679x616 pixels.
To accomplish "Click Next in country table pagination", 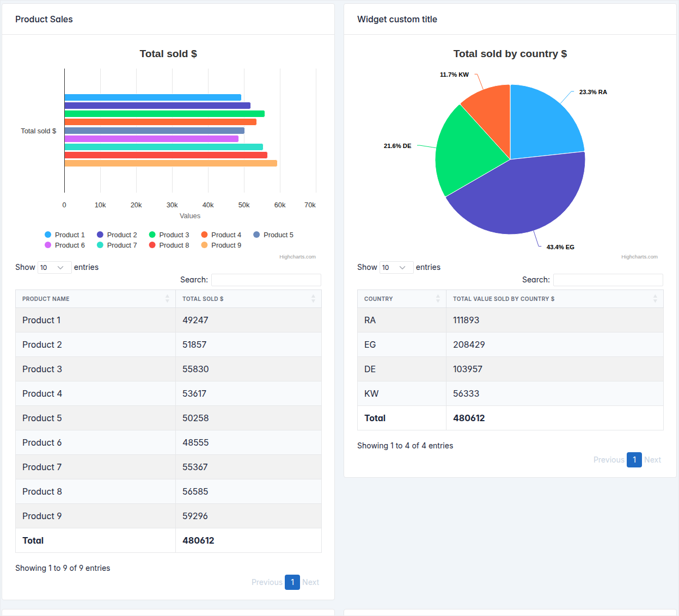I will (x=652, y=460).
